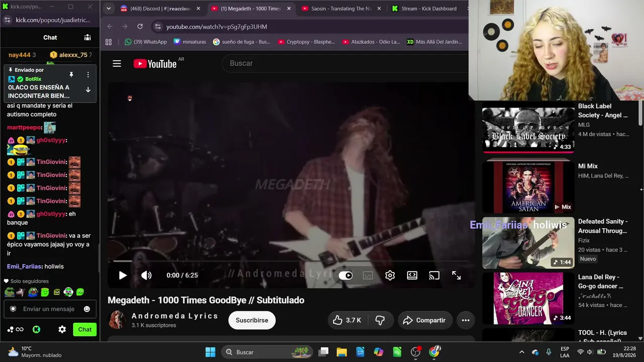Open the WhatsApp bookmark
Screen dimensions: 644x362
coord(145,42)
